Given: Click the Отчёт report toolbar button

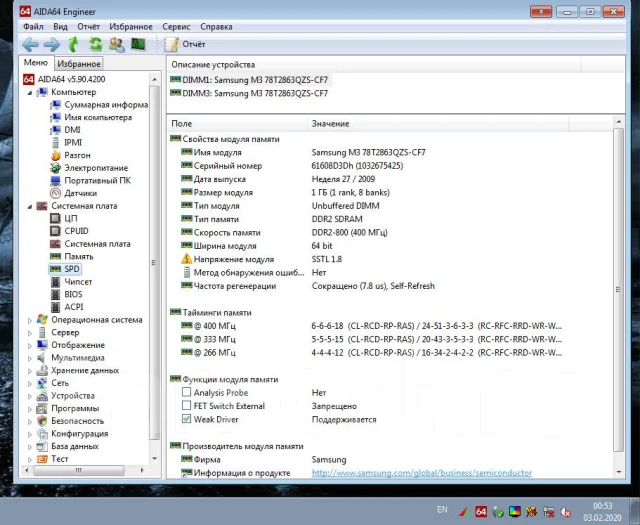Looking at the screenshot, I should click(184, 44).
